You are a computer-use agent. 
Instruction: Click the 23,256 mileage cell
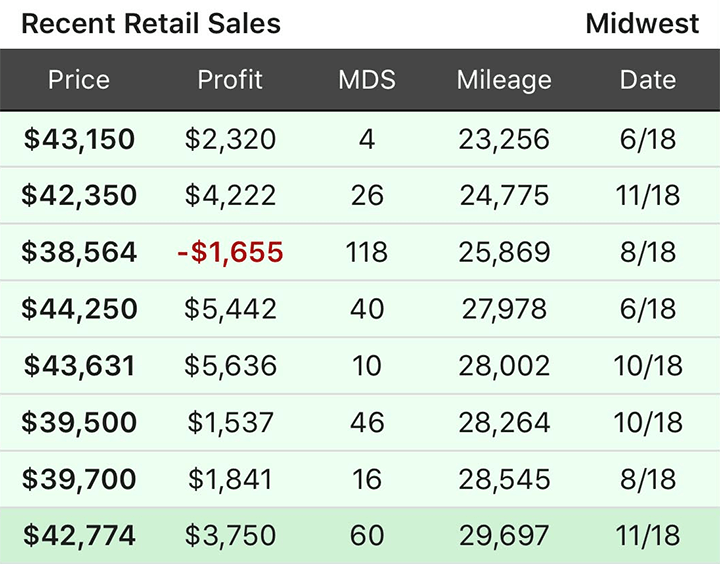504,139
